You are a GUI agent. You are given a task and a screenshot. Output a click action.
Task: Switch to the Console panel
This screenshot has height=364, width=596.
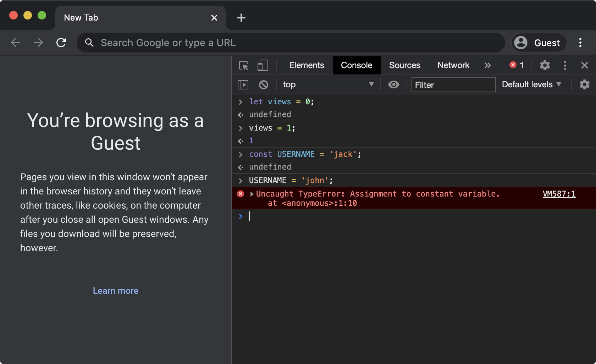coord(357,65)
